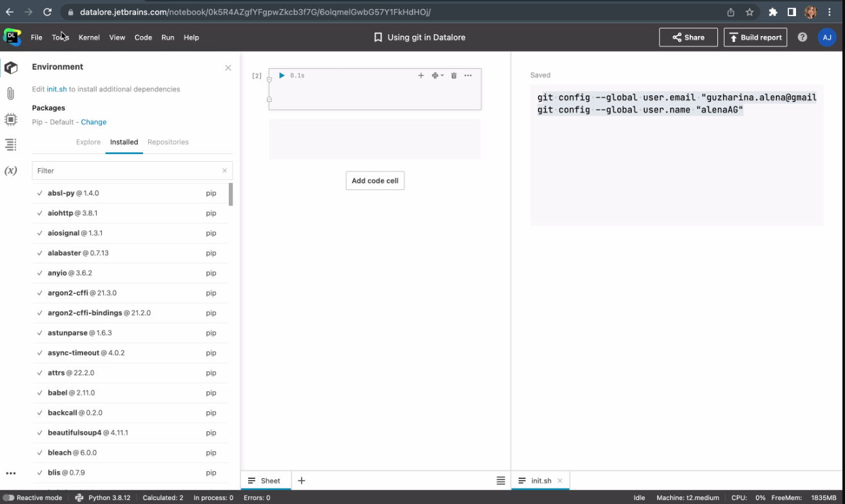Add a new sheet with plus icon

(301, 481)
